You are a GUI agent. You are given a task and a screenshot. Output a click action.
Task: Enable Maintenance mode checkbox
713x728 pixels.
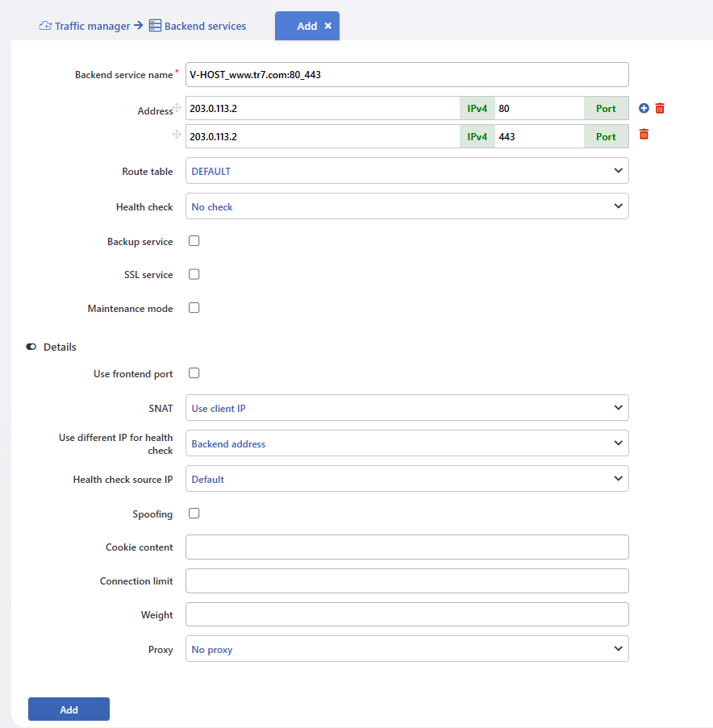click(194, 308)
